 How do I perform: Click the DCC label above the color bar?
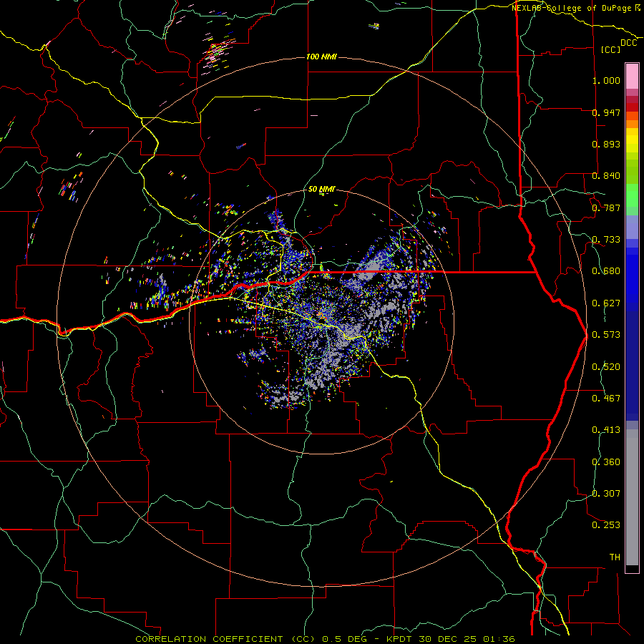click(x=628, y=43)
